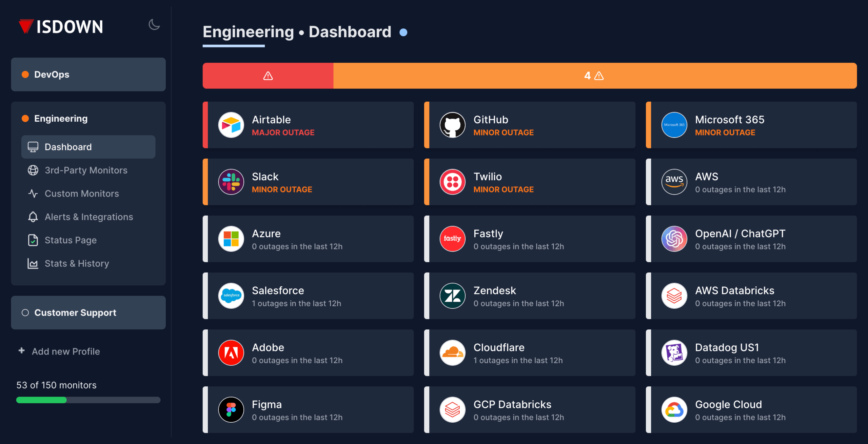This screenshot has width=868, height=444.
Task: Click the Datadog US1 name text
Action: tap(727, 347)
